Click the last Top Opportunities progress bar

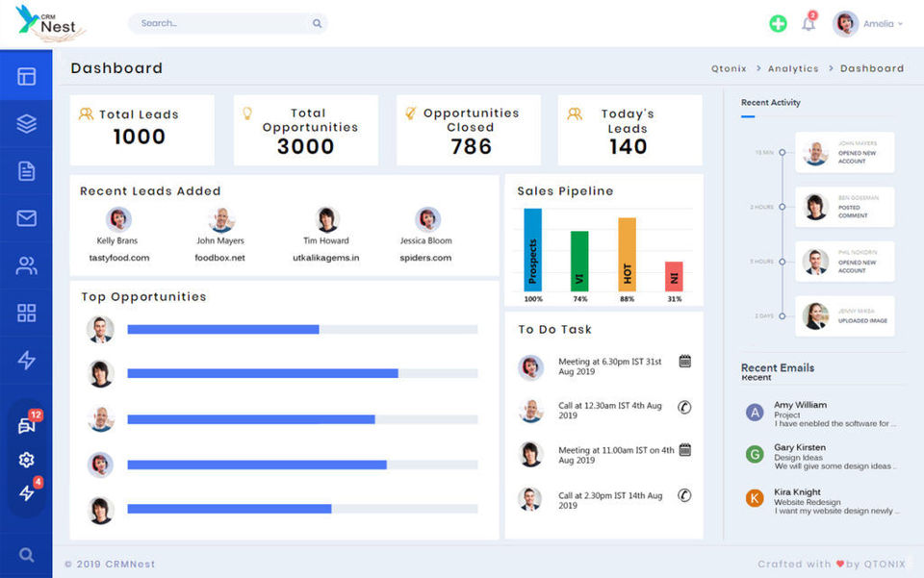point(302,509)
